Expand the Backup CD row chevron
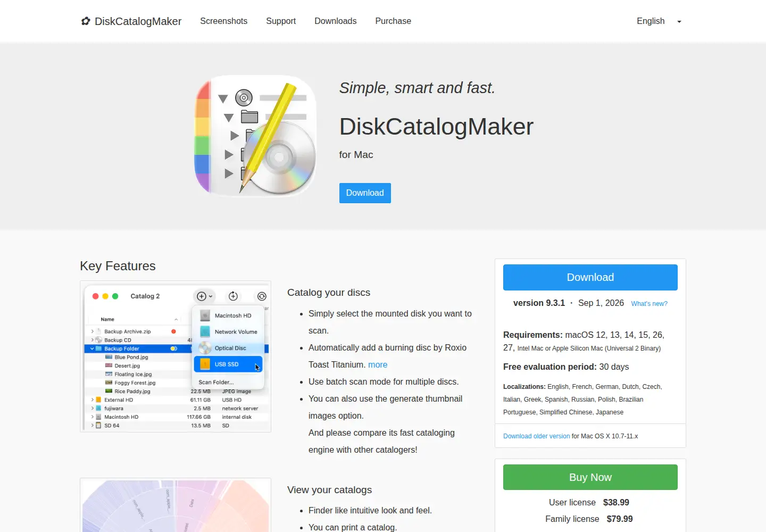 93,340
